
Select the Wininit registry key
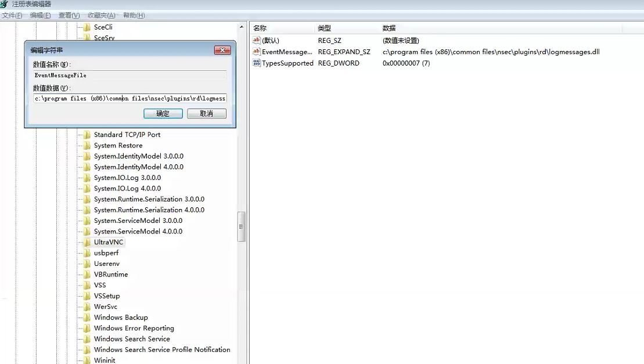(105, 361)
